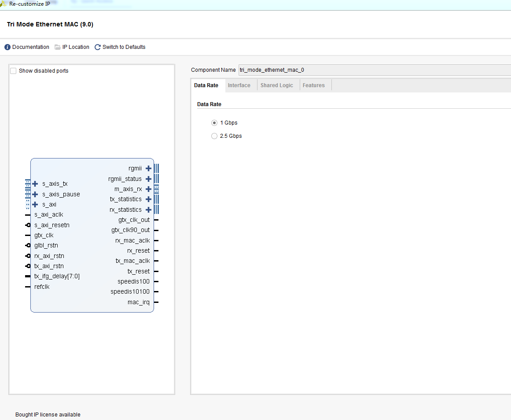Select the 2.5 Gbps data rate
The image size is (511, 420).
[214, 136]
